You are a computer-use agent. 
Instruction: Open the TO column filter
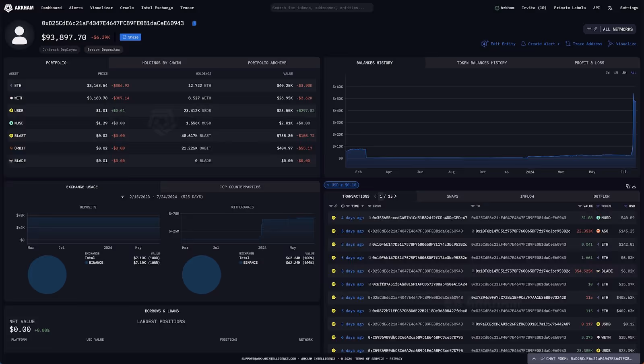pos(473,206)
